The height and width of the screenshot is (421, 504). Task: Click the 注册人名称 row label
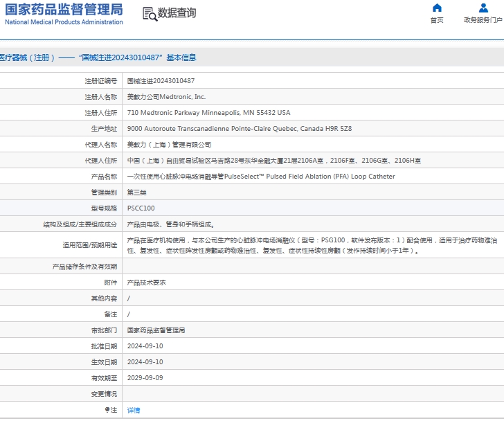[x=101, y=97]
